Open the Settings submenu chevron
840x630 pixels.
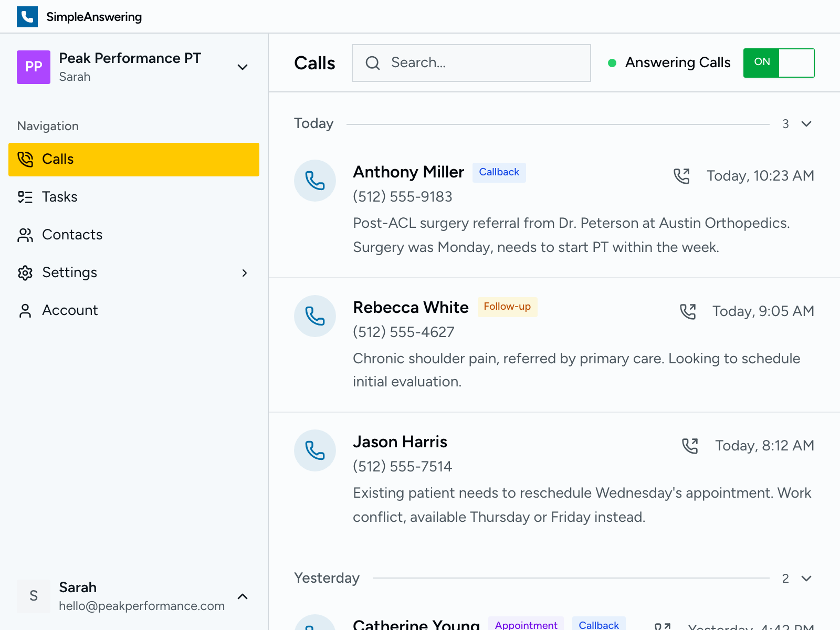click(x=245, y=273)
